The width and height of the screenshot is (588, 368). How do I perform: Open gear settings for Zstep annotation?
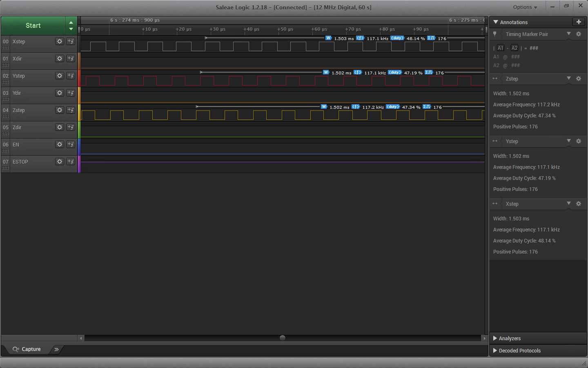(579, 79)
